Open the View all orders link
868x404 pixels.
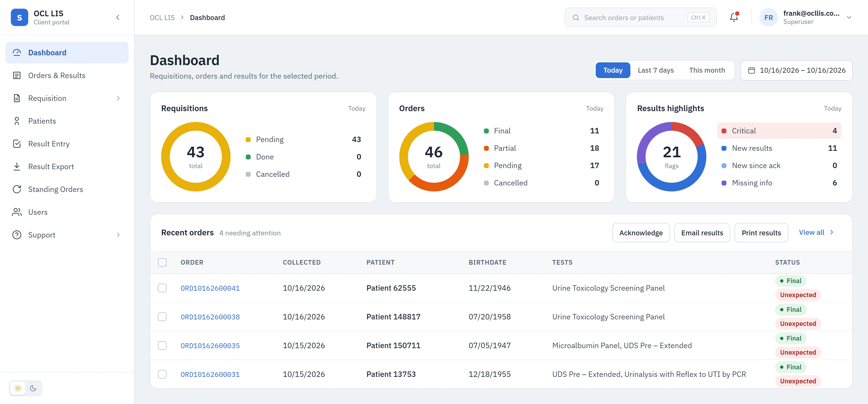pos(816,232)
